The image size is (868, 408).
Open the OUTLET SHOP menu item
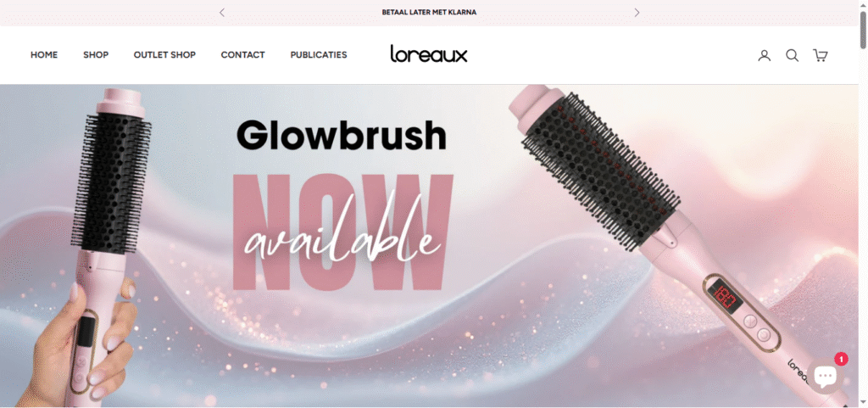[x=164, y=55]
